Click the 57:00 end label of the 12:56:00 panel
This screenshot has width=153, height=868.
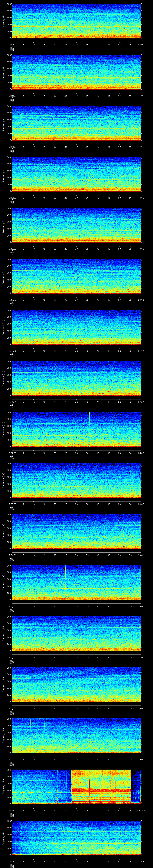[141, 657]
